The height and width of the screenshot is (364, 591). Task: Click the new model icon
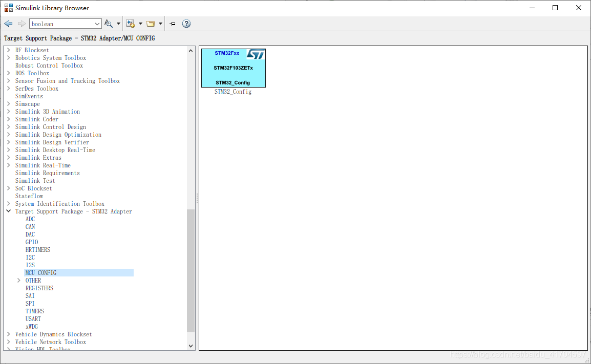pos(130,24)
